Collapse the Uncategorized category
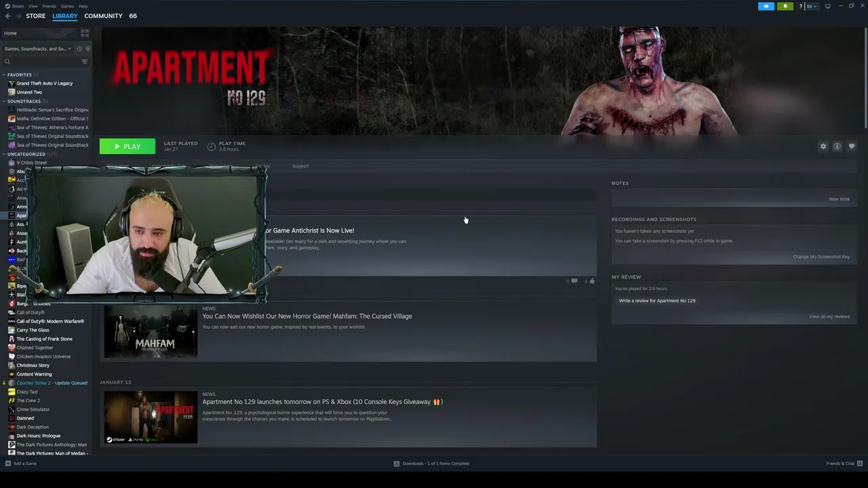This screenshot has height=488, width=868. [4, 154]
